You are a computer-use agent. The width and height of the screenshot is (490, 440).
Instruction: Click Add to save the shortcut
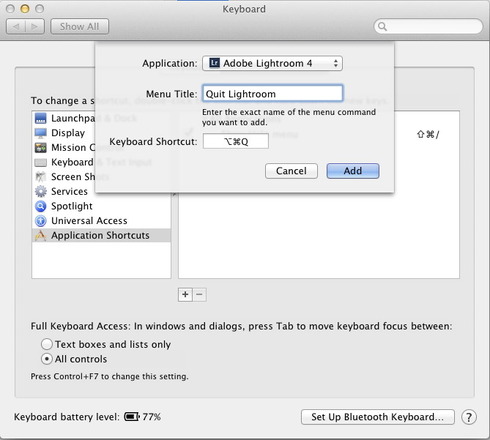pyautogui.click(x=353, y=171)
